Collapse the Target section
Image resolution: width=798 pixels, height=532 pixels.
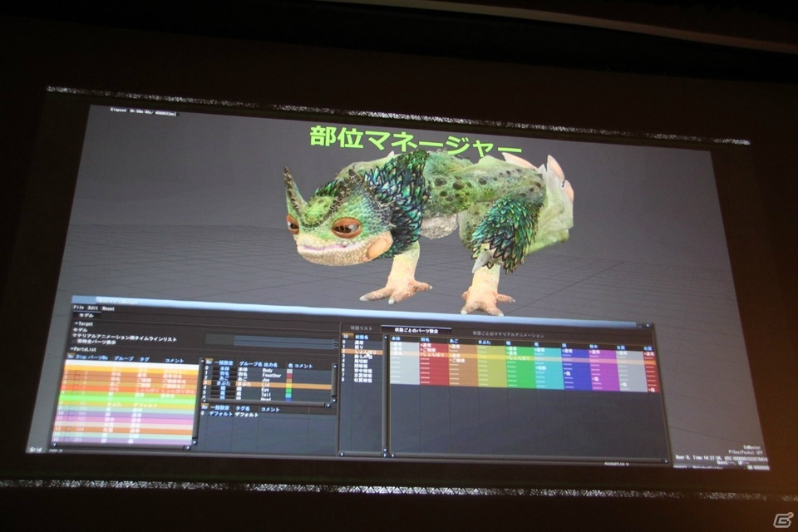click(x=83, y=324)
